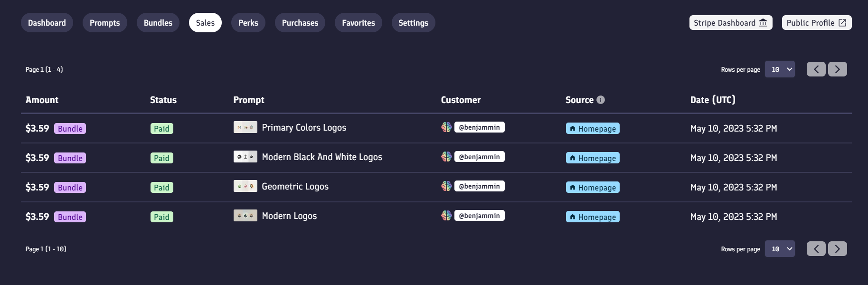The width and height of the screenshot is (868, 285).
Task: Click @benjammin in the Modern Black And White row
Action: tap(480, 157)
